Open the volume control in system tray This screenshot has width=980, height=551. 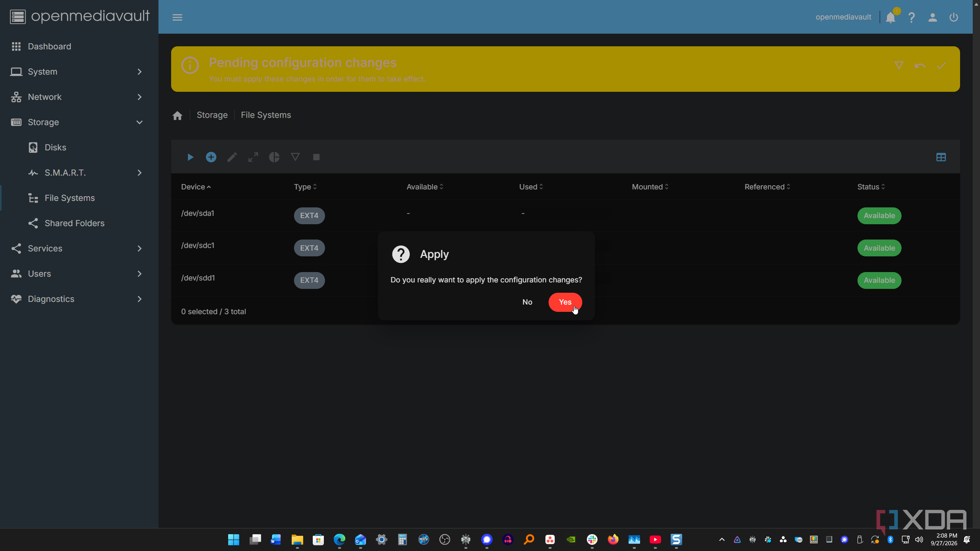coord(919,540)
